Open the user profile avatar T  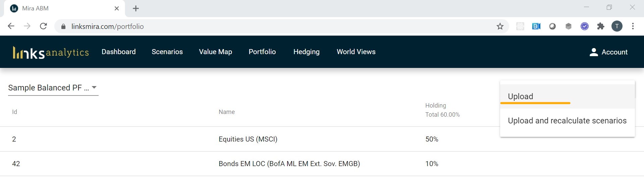(617, 26)
